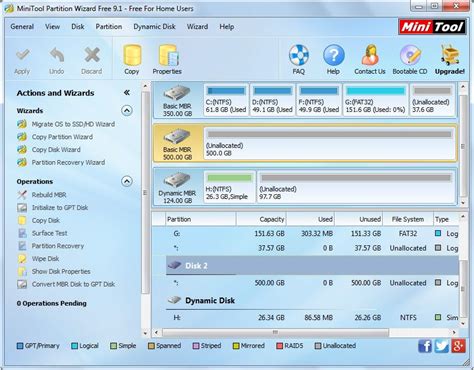Click the partition list scroll right arrow

tap(454, 332)
